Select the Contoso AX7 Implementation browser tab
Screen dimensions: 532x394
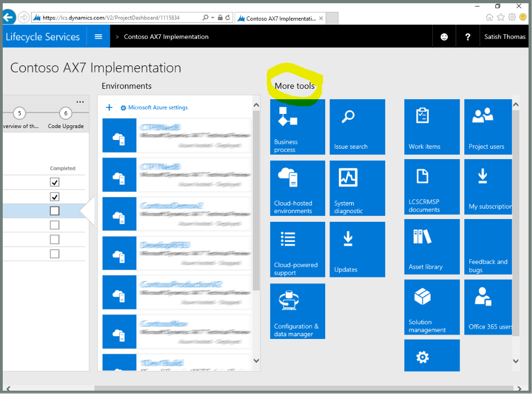(280, 19)
